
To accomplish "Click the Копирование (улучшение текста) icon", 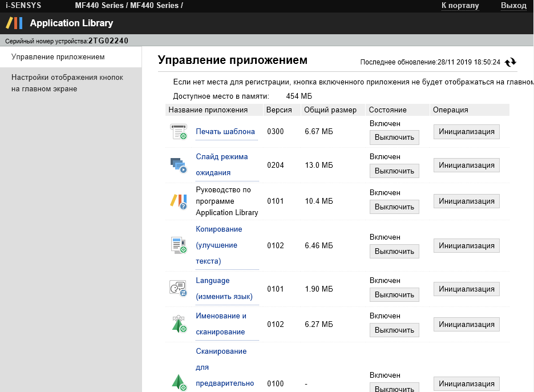I will [179, 245].
